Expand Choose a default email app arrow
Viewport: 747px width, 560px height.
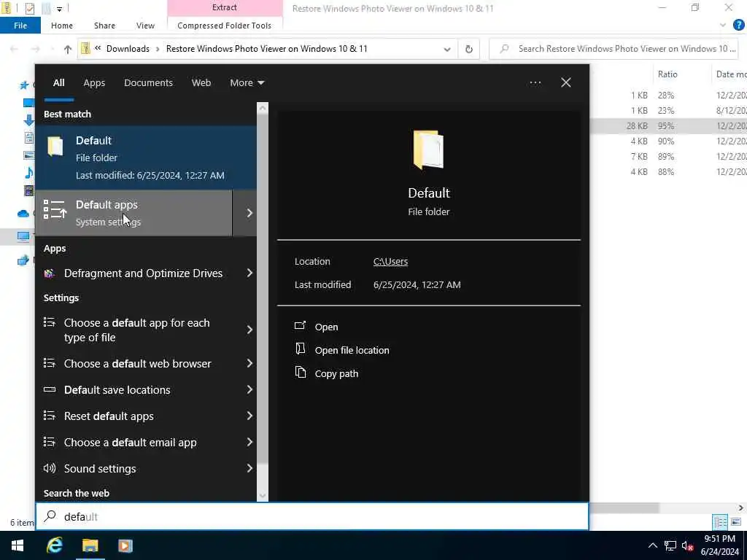[249, 442]
